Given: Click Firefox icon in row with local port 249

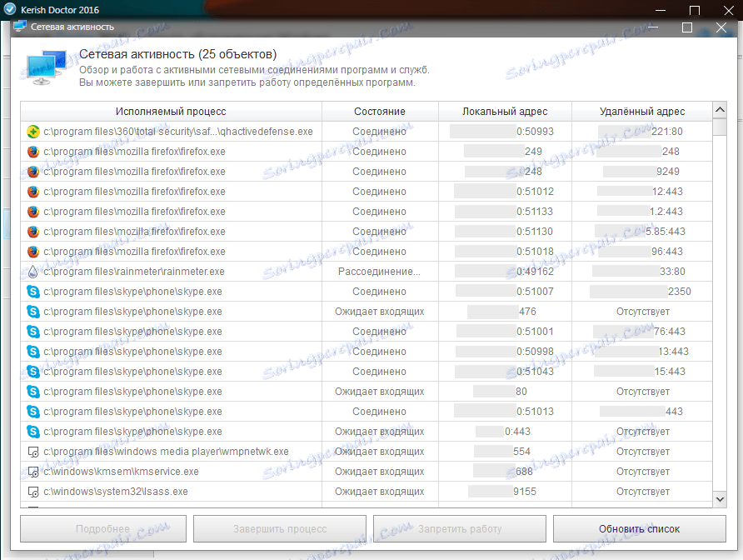Looking at the screenshot, I should [x=33, y=152].
